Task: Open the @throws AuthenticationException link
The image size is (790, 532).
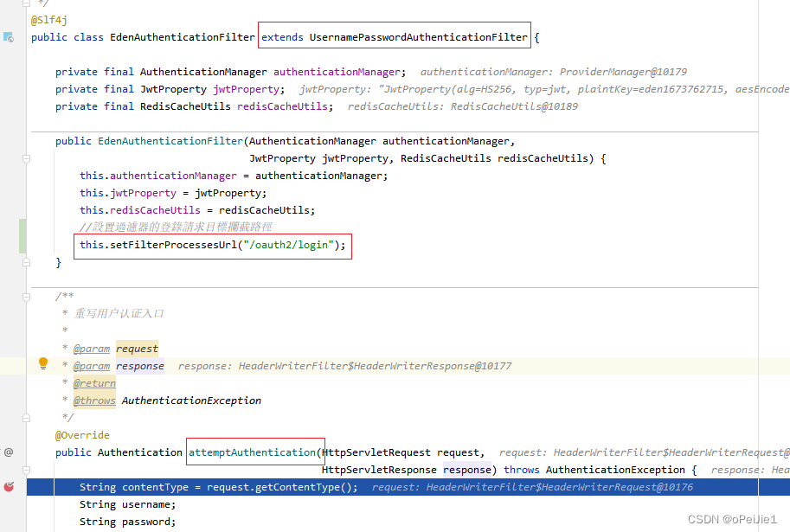Action: (94, 400)
